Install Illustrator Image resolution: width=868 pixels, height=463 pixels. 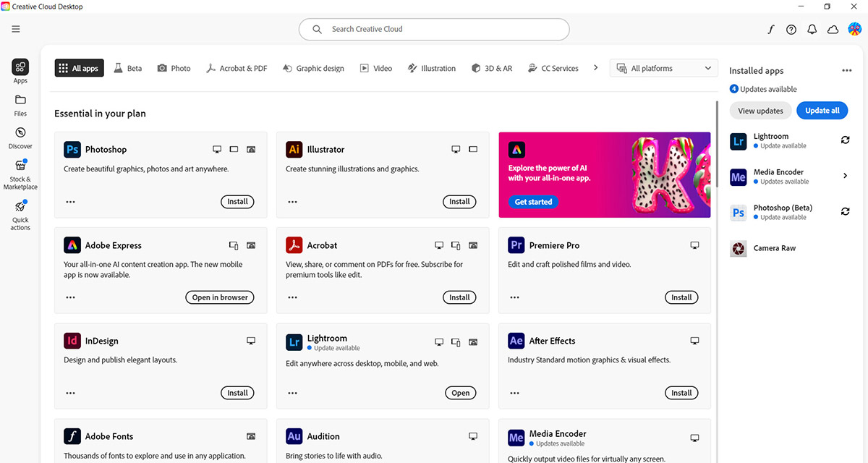(459, 202)
